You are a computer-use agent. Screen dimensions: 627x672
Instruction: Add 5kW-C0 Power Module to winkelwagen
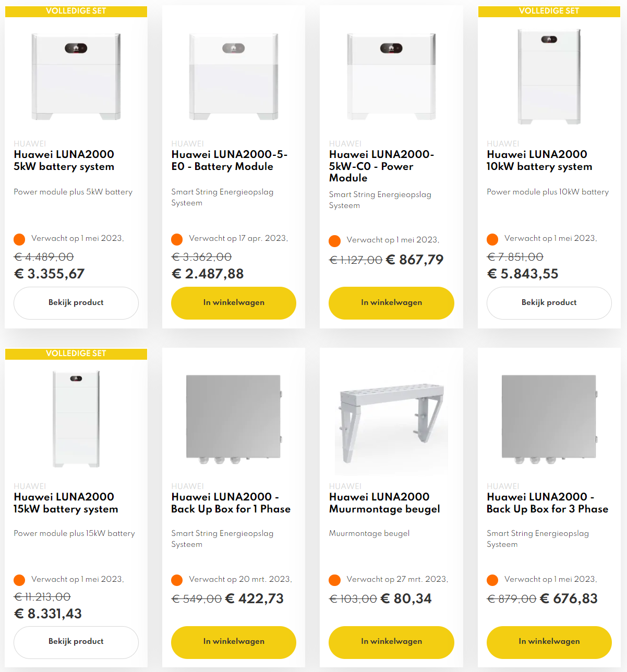(x=391, y=303)
